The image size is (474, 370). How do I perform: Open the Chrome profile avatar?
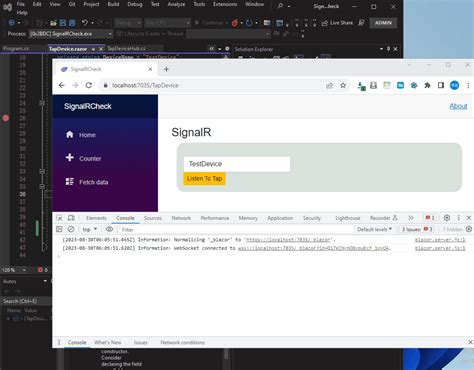tap(455, 85)
